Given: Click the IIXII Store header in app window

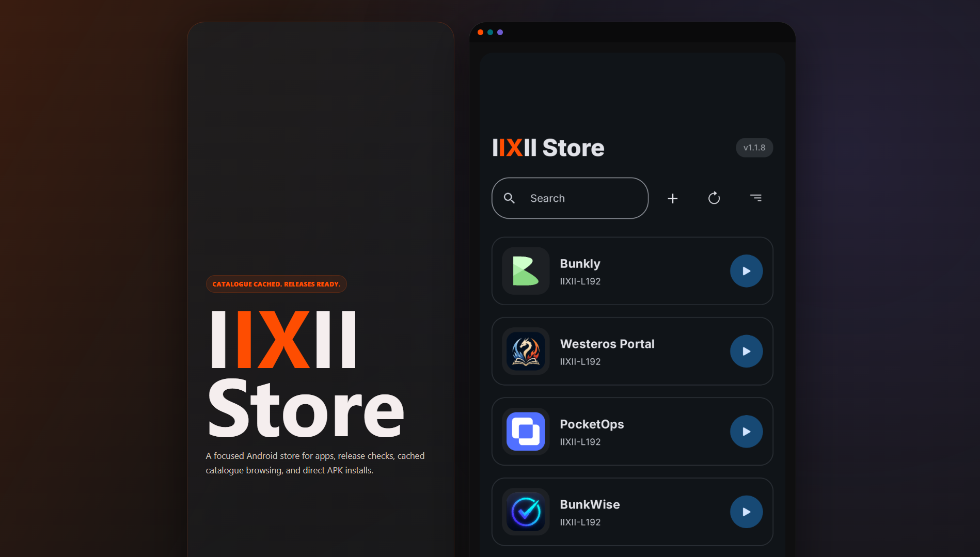Looking at the screenshot, I should pyautogui.click(x=548, y=148).
